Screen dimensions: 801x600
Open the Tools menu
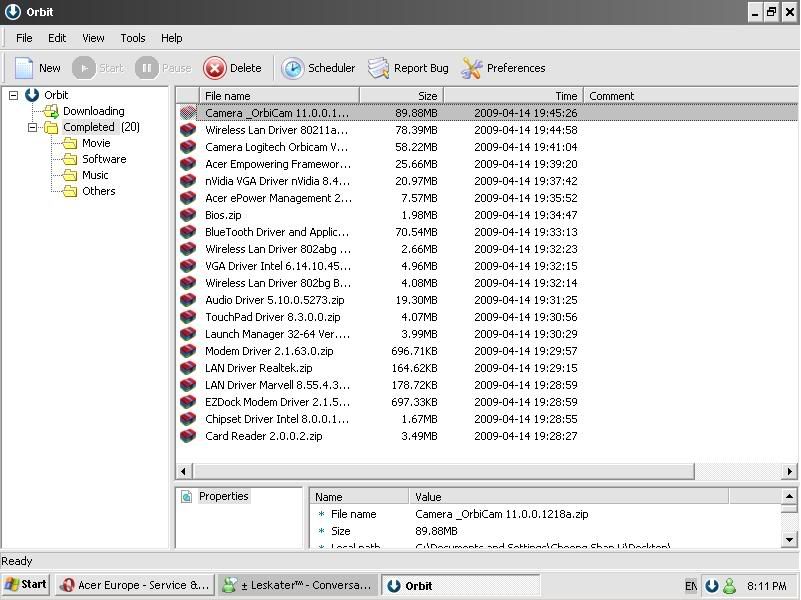pyautogui.click(x=133, y=38)
